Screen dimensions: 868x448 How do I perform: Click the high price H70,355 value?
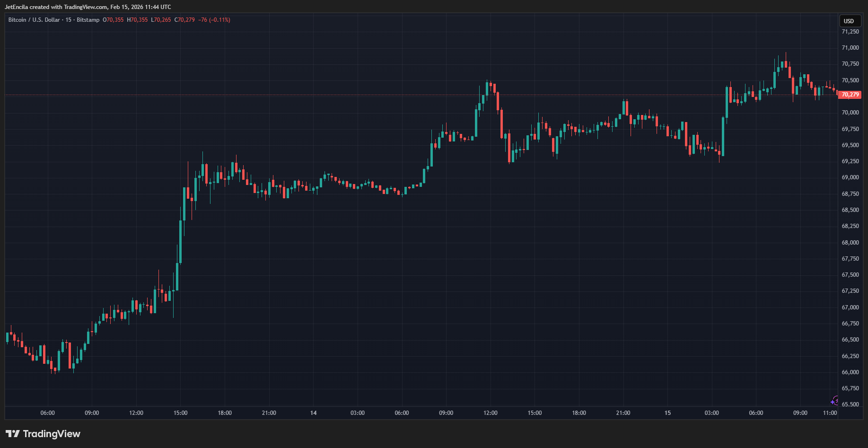[x=137, y=20]
